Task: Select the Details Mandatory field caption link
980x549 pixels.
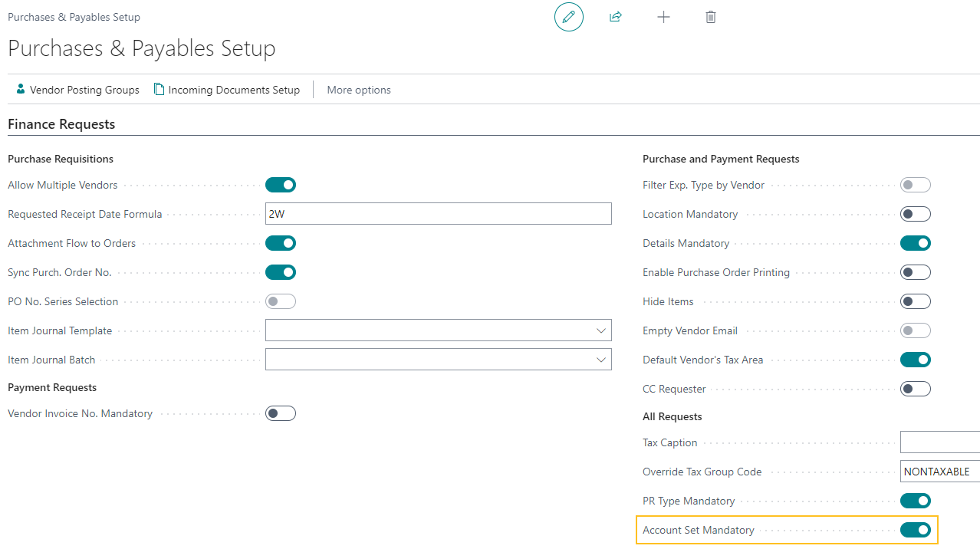Action: point(686,242)
